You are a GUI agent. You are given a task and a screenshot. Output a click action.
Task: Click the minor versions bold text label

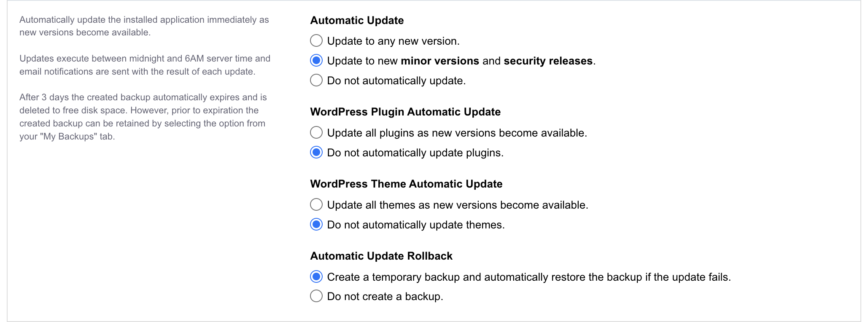coord(440,60)
